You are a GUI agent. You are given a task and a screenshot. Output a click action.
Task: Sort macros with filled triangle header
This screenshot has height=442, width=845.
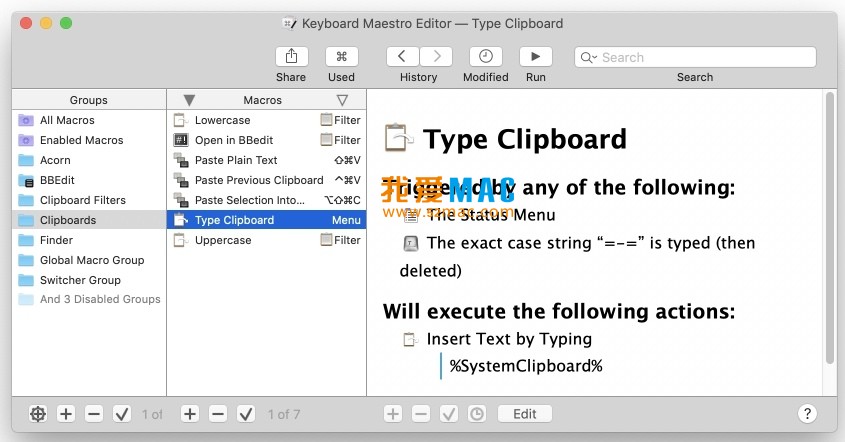[x=189, y=100]
